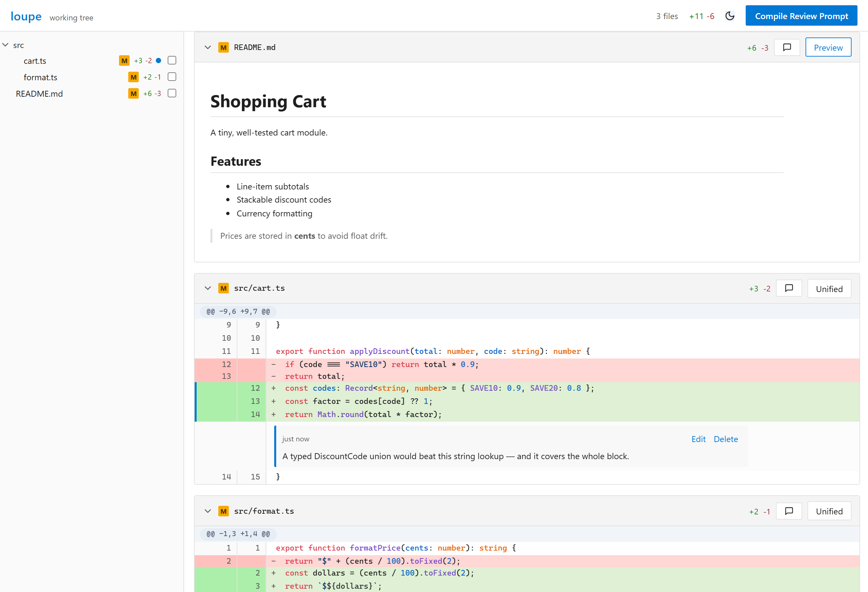
Task: Toggle Preview mode for README.md
Action: pyautogui.click(x=828, y=47)
